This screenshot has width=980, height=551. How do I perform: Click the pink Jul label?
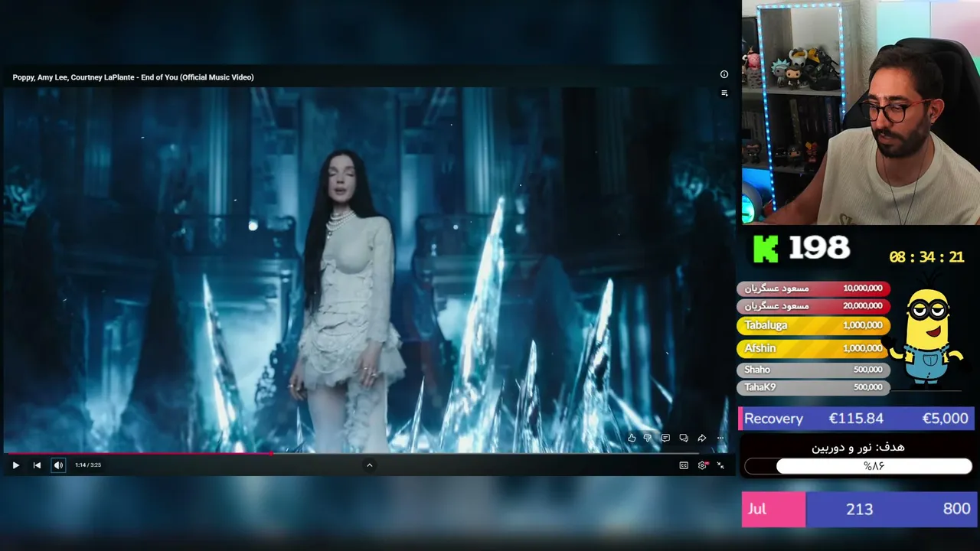click(773, 509)
